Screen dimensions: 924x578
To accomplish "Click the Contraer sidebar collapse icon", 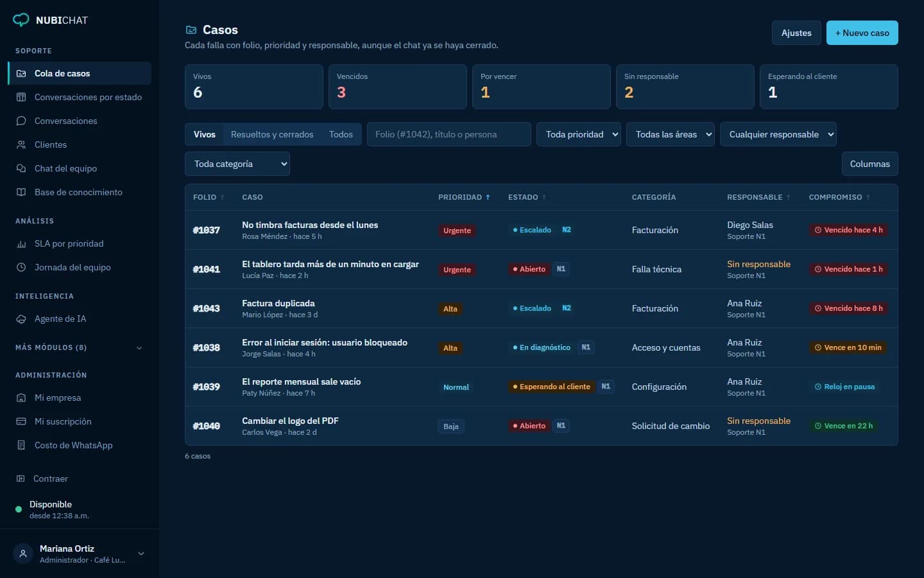I will [x=21, y=478].
